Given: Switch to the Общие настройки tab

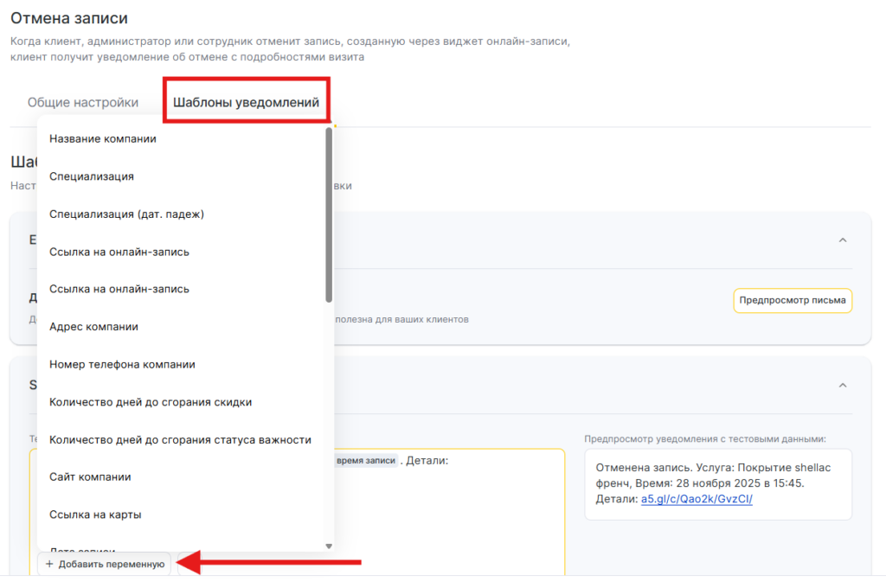Looking at the screenshot, I should point(83,102).
